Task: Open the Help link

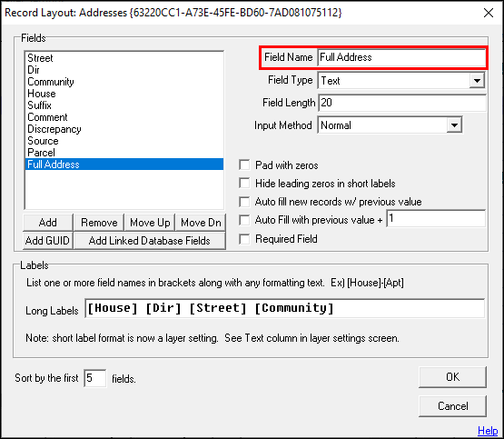Action: pos(488,430)
